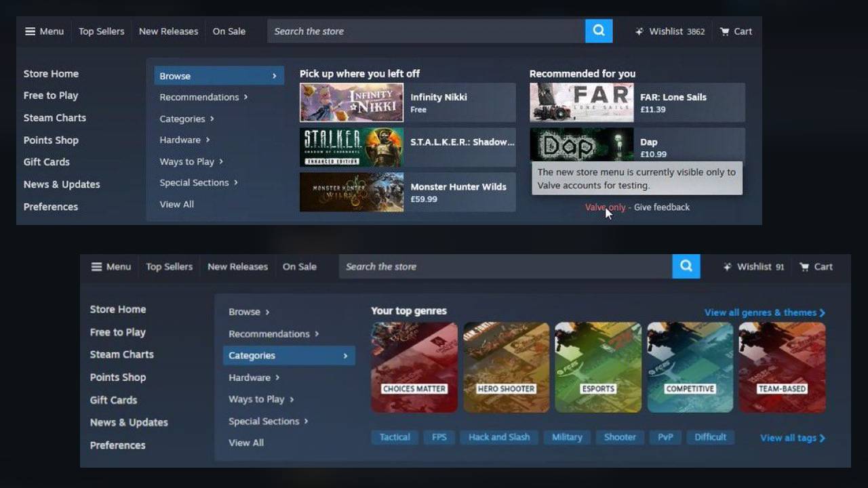This screenshot has height=488, width=868.
Task: Go to Store Home in lower sidebar
Action: 118,309
